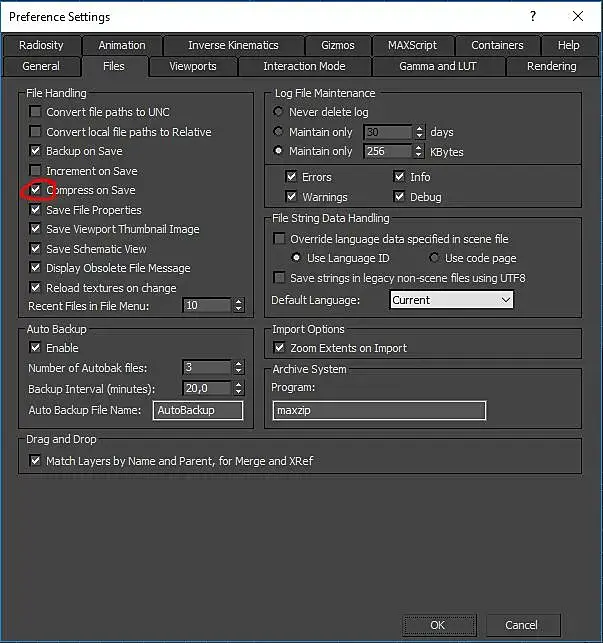Select Use code page option
The width and height of the screenshot is (603, 643).
pyautogui.click(x=434, y=258)
